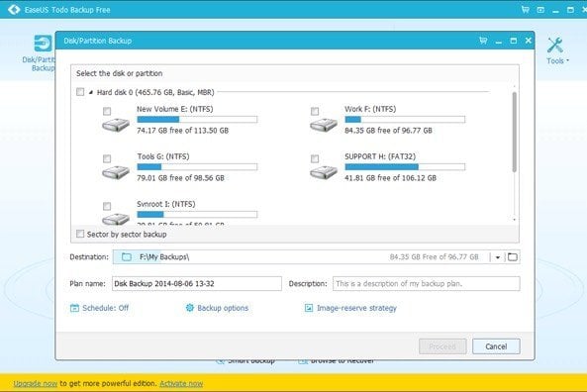Viewport: 587px width, 392px height.
Task: Click the shopping cart icon in dialog title bar
Action: point(483,41)
